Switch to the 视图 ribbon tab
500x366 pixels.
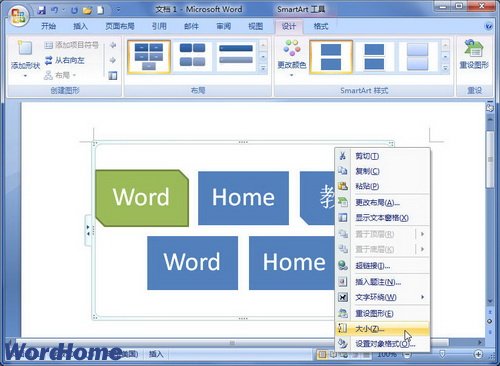[255, 26]
